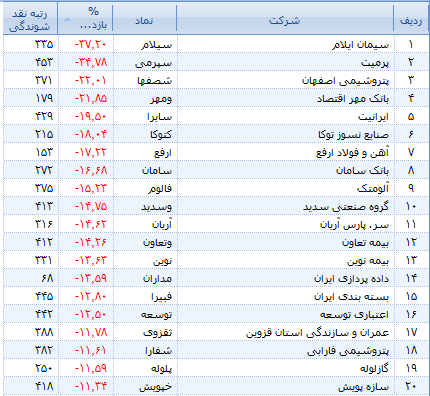Select company سر. پارس آریان
Image resolution: width=430 pixels, height=396 pixels.
coord(354,225)
